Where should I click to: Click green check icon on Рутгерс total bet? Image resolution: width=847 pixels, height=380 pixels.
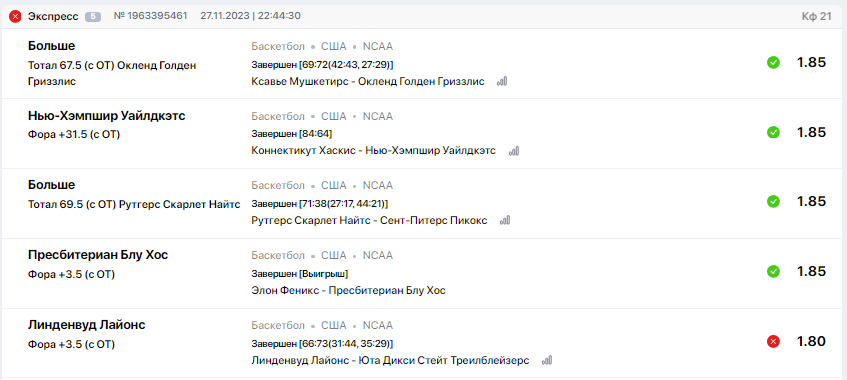coord(774,202)
